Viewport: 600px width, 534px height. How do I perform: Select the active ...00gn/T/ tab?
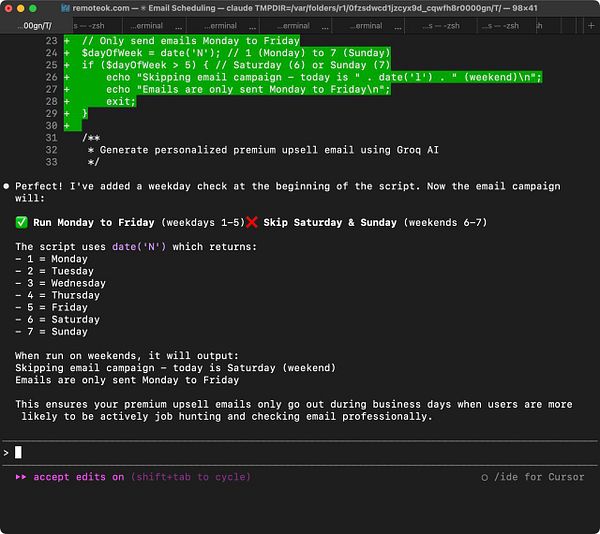click(x=34, y=26)
